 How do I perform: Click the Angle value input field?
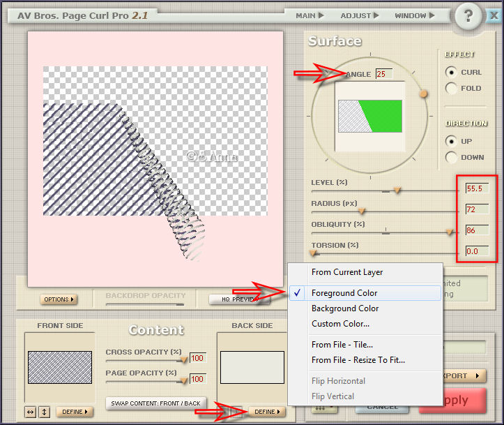(383, 74)
